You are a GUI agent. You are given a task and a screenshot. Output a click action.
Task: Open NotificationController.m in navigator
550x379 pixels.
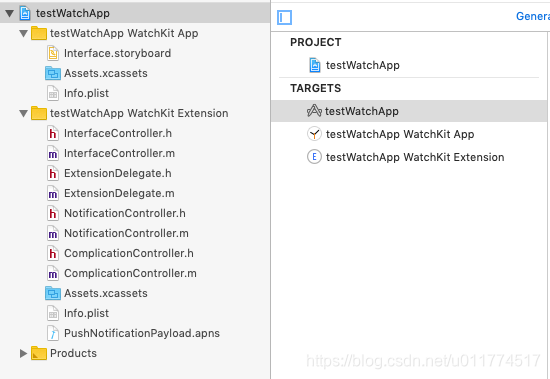click(126, 233)
